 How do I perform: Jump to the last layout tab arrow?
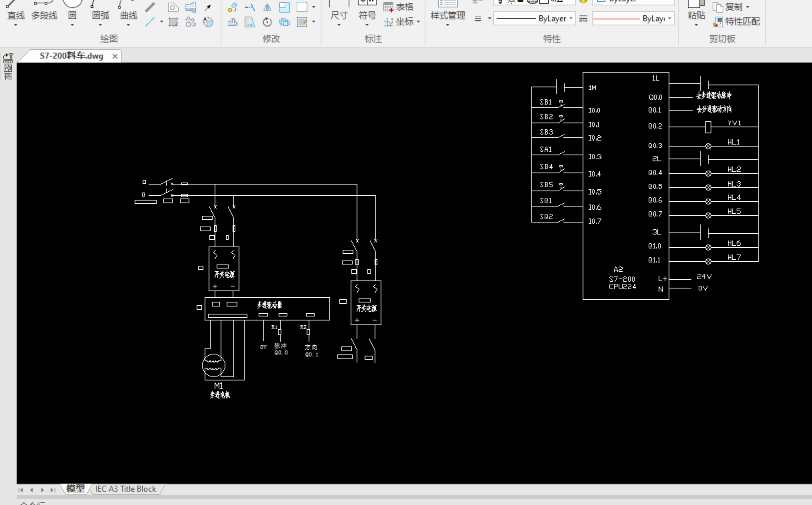[x=53, y=490]
